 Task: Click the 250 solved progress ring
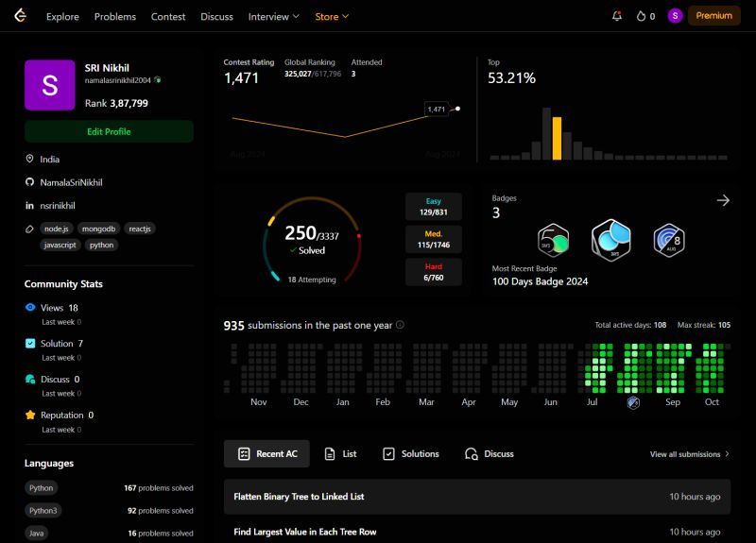312,240
